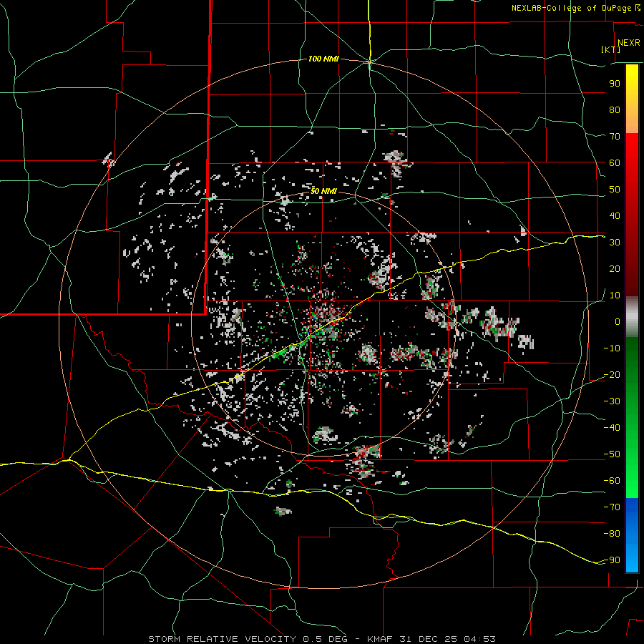Screen dimensions: 644x644
Task: Click the 40 value on velocity scale
Action: (615, 215)
